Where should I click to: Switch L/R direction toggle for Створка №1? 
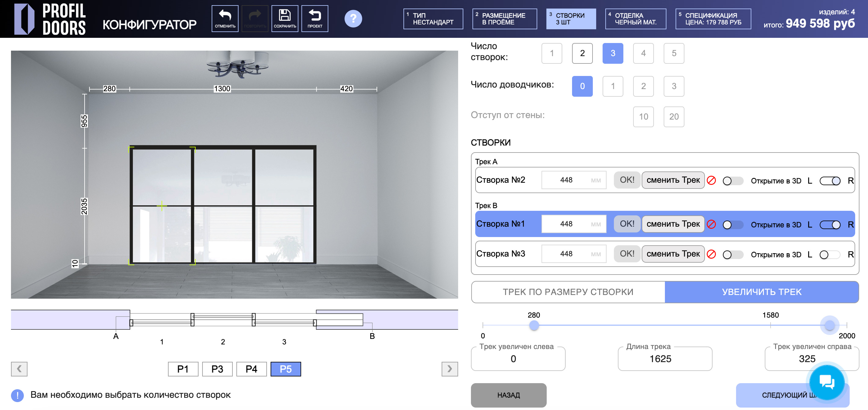point(830,225)
